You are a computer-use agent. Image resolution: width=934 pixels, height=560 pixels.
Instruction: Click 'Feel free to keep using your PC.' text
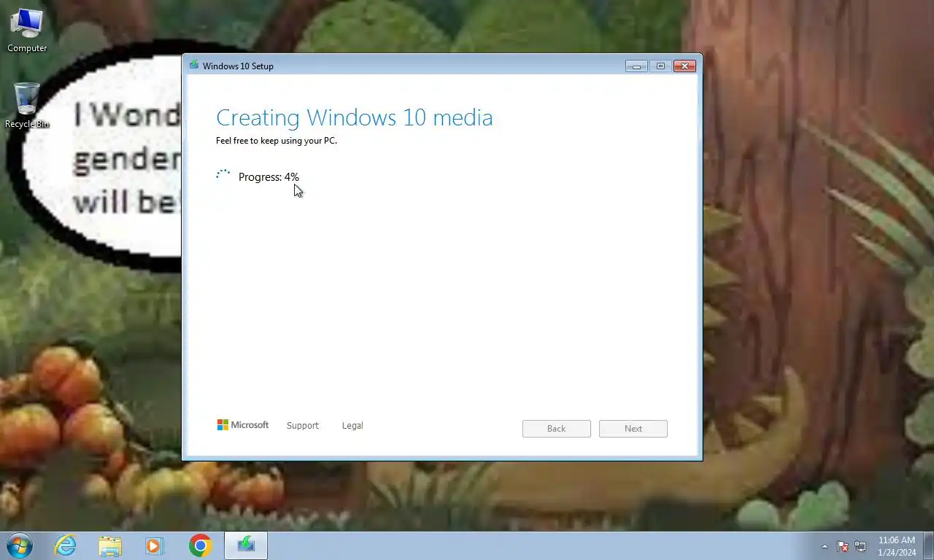pyautogui.click(x=277, y=141)
